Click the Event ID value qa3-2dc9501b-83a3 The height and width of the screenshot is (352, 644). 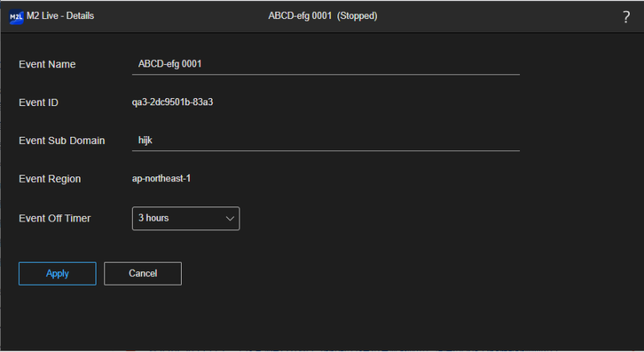tap(171, 102)
